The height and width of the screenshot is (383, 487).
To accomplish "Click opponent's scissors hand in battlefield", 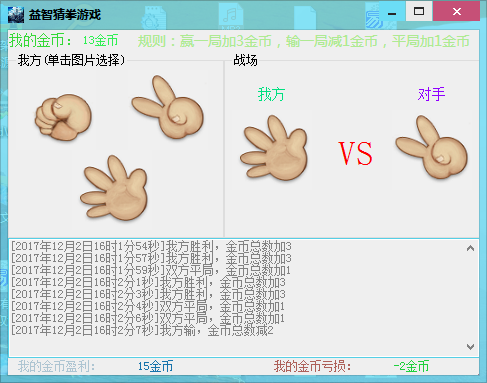I will (x=432, y=147).
